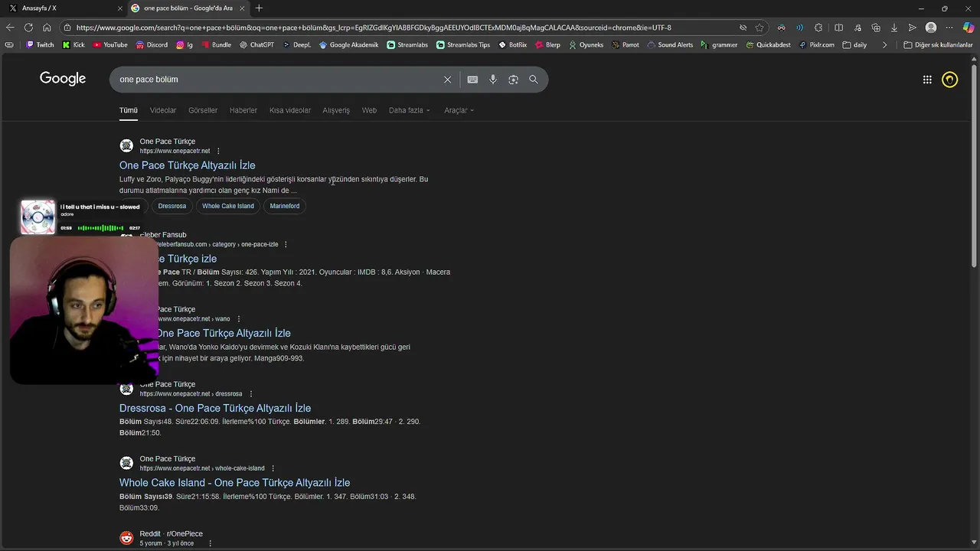Open Diğer sık kullanılanlar folder

938,45
